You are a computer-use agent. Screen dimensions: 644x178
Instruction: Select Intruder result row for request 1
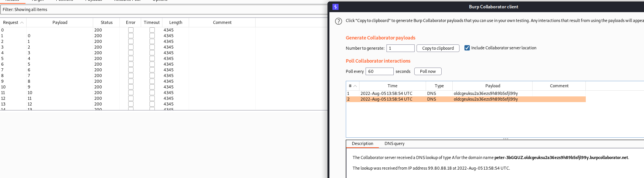[x=164, y=36]
